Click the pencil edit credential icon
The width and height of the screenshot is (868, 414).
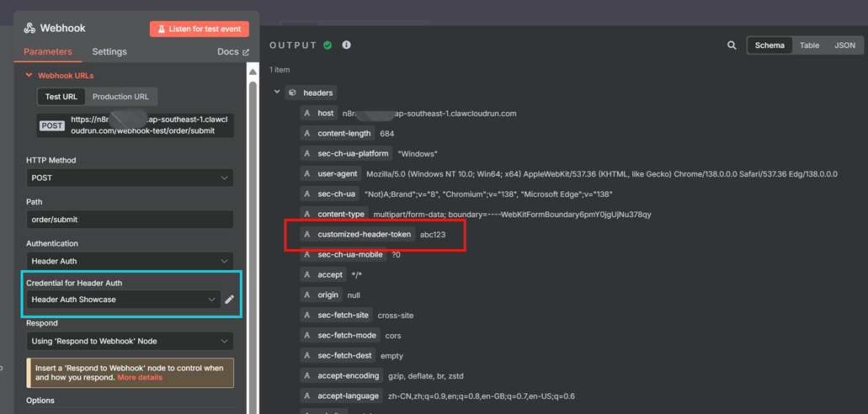point(230,300)
